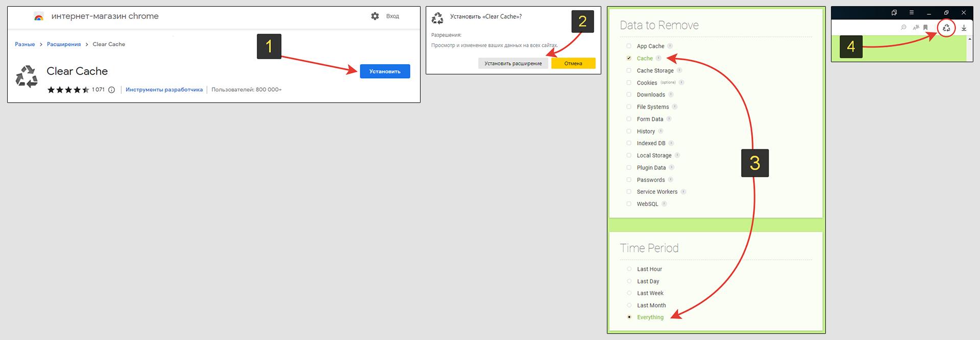Image resolution: width=980 pixels, height=340 pixels.
Task: Choose the Last Week radio option
Action: tap(629, 293)
